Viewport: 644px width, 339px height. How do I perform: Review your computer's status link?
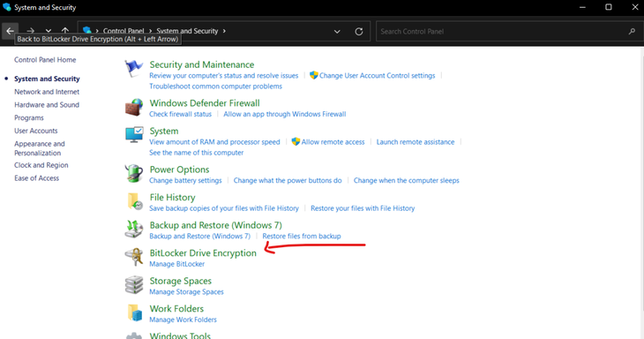coord(224,76)
